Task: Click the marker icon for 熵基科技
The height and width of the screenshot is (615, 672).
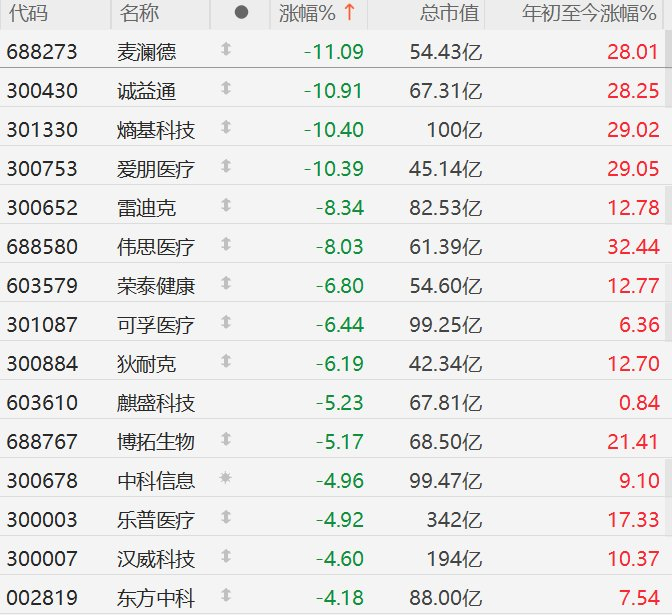Action: tap(226, 127)
